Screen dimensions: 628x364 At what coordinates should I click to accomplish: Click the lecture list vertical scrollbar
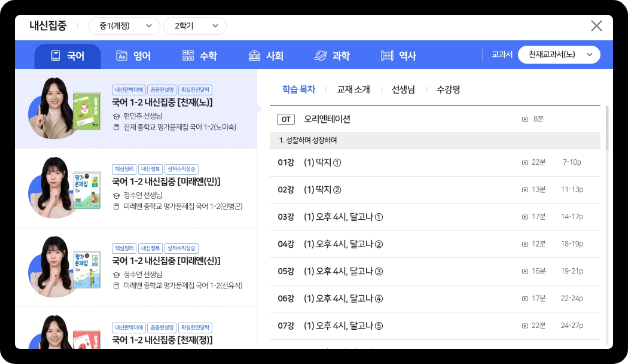tap(607, 128)
